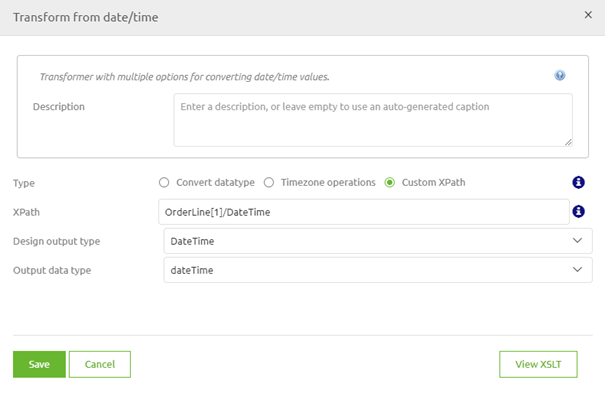Open View XSLT
Screen dimensions: 605x393
(x=538, y=364)
